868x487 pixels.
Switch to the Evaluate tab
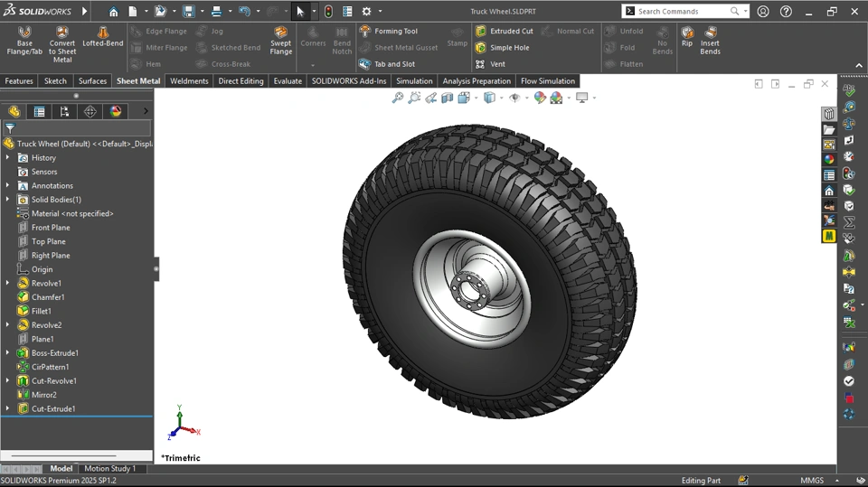[x=288, y=81]
